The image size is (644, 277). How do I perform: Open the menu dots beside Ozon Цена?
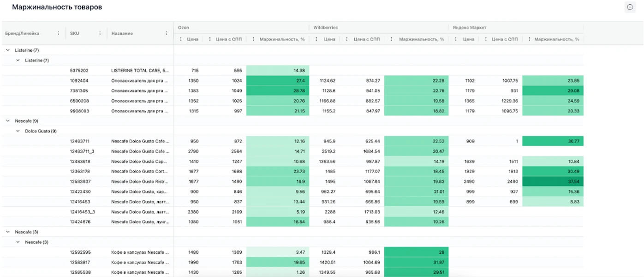point(181,39)
